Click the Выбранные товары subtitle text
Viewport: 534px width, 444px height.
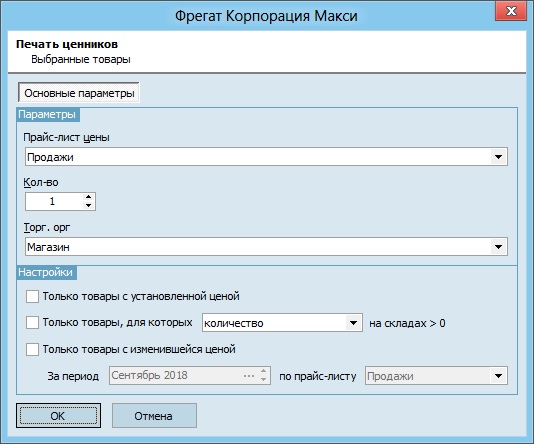tap(81, 59)
